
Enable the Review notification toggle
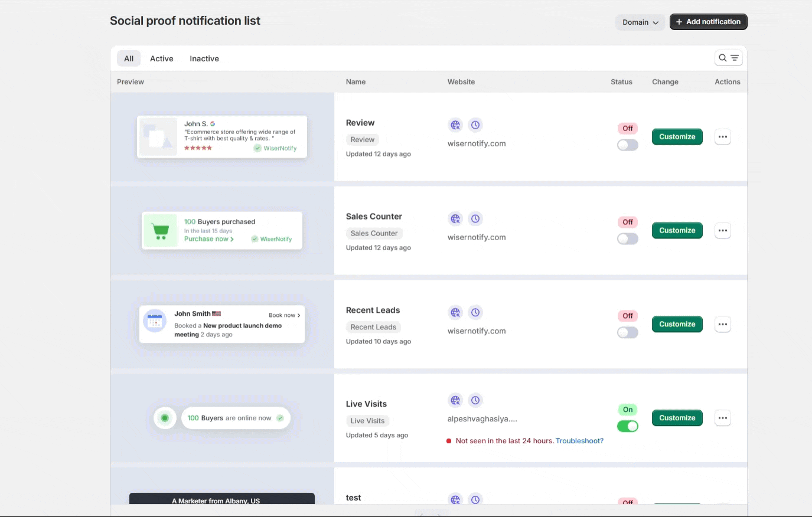628,145
